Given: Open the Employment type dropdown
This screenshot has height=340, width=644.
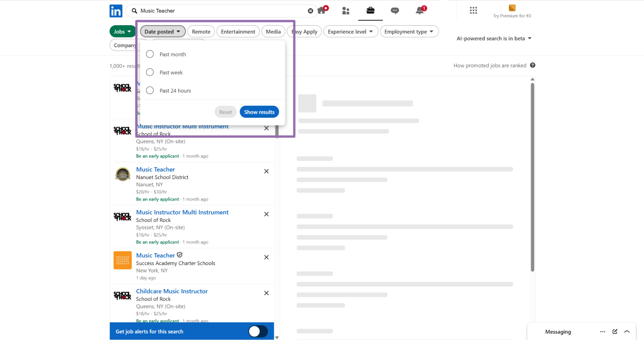Looking at the screenshot, I should tap(409, 32).
